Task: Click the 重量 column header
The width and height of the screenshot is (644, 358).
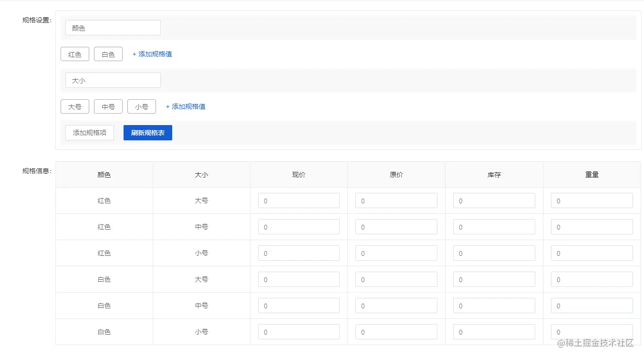Action: pyautogui.click(x=592, y=175)
